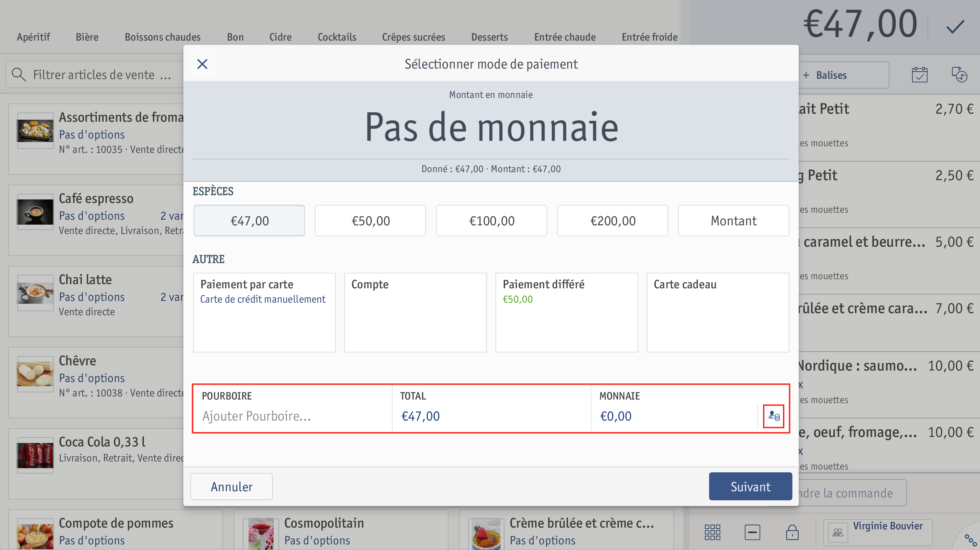Click oeuf, fromage 10,00 € line
The width and height of the screenshot is (980, 550).
click(889, 446)
